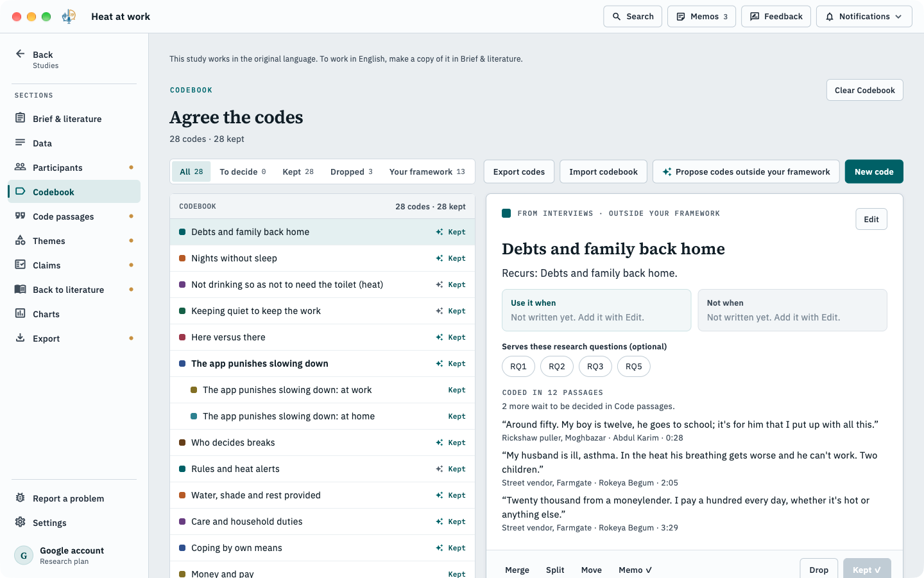Click the Export download icon
The height and width of the screenshot is (578, 924).
[21, 338]
